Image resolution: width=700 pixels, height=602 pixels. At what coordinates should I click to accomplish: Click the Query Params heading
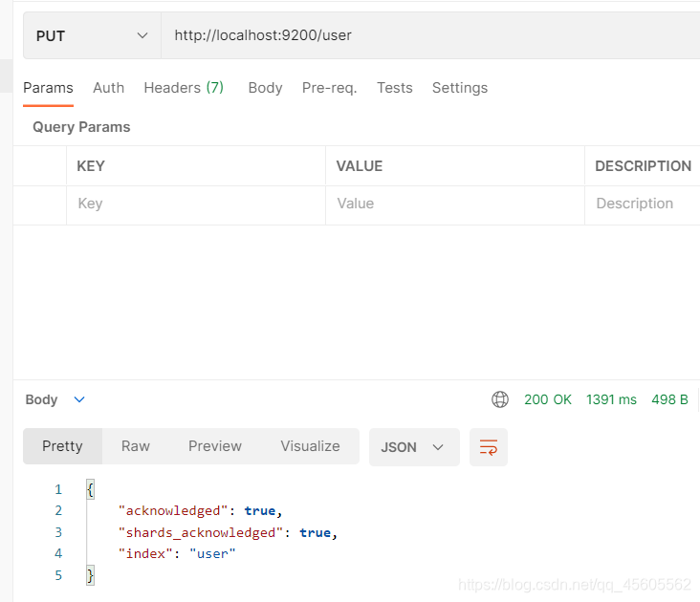[x=81, y=127]
